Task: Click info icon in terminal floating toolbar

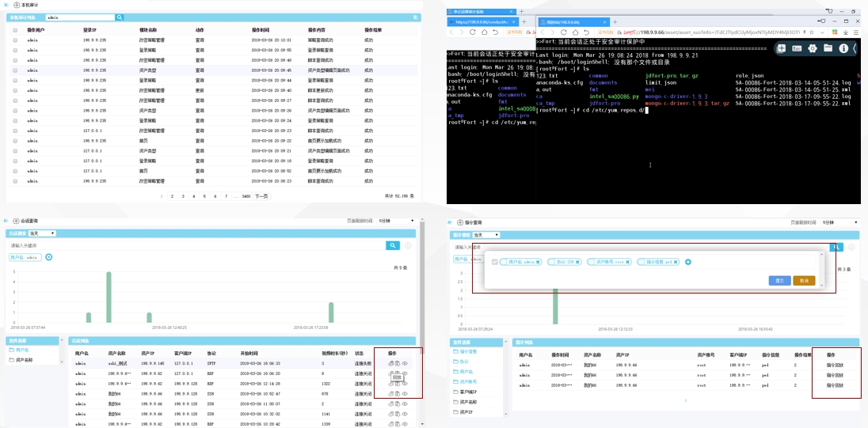Action: tap(843, 49)
